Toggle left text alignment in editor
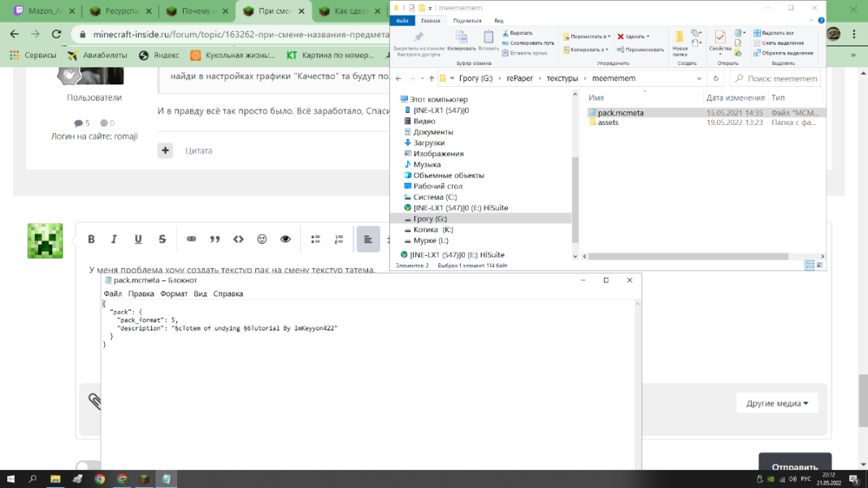Image resolution: width=868 pixels, height=488 pixels. (x=368, y=240)
